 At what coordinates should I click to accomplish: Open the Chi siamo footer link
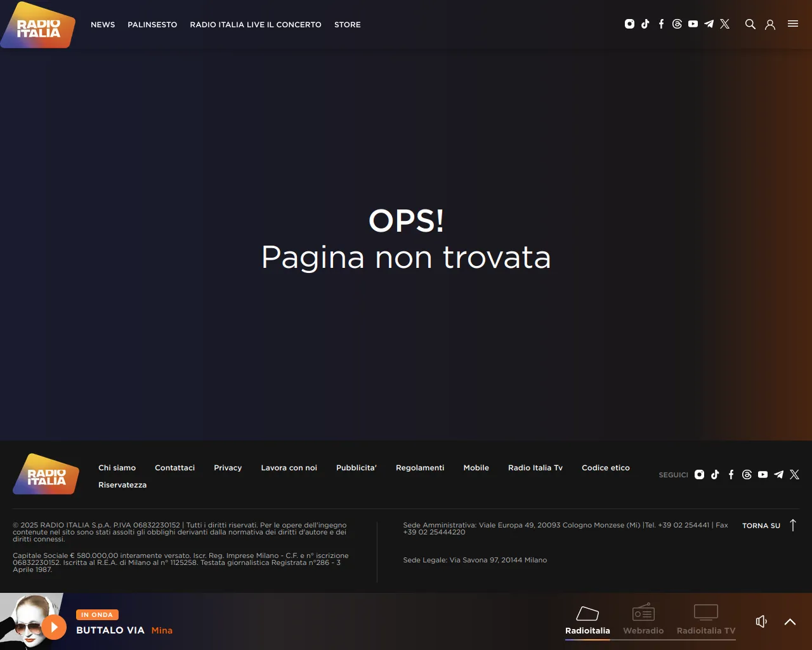(x=117, y=468)
